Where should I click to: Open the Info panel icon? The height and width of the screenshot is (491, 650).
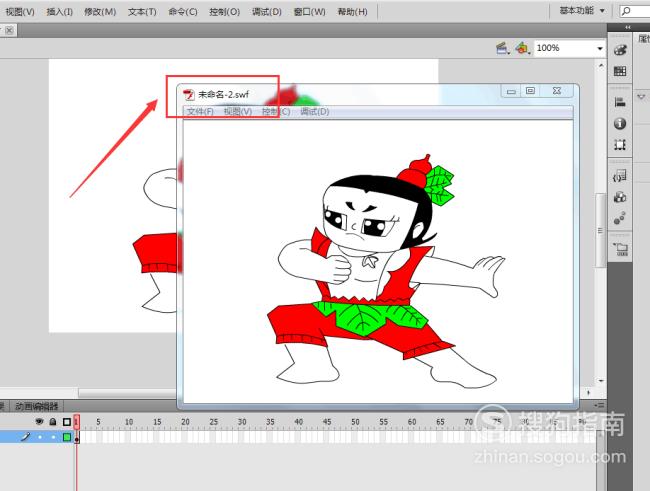[620, 124]
